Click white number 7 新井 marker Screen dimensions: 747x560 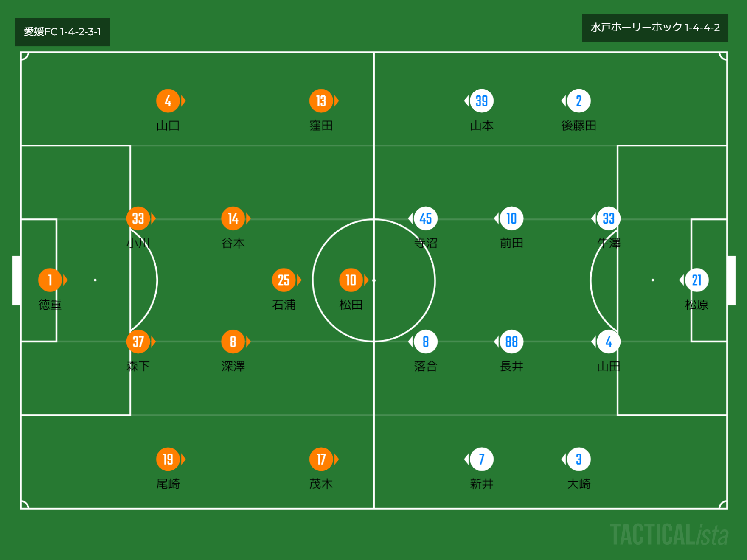(482, 459)
